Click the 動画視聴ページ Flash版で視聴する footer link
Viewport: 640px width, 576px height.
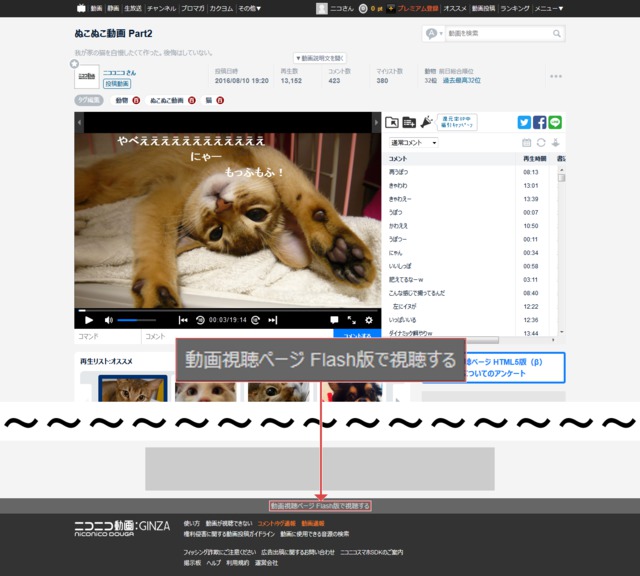pyautogui.click(x=320, y=506)
